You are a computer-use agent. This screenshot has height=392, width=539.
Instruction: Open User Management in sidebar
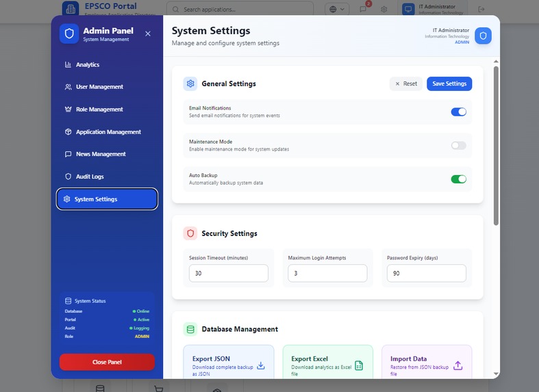(x=107, y=87)
